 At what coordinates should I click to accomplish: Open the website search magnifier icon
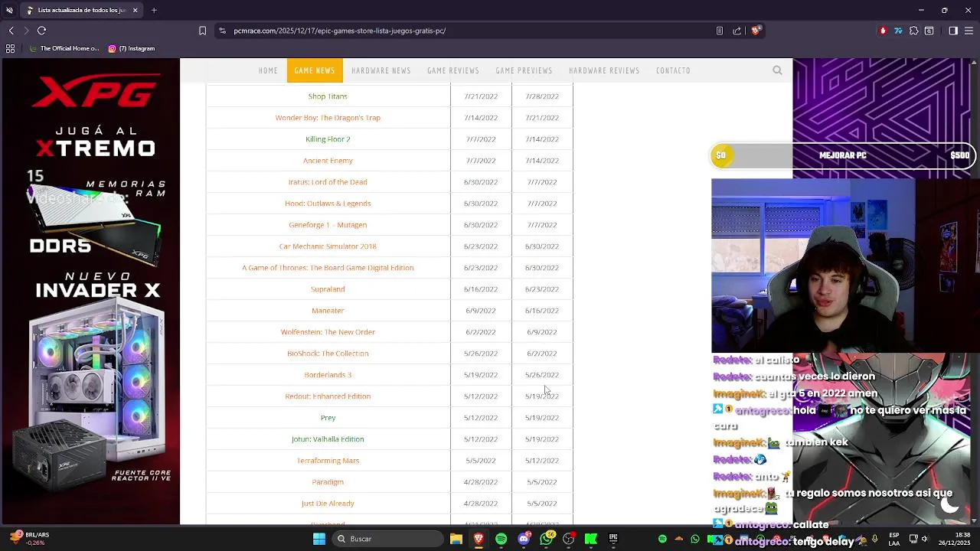click(x=777, y=70)
